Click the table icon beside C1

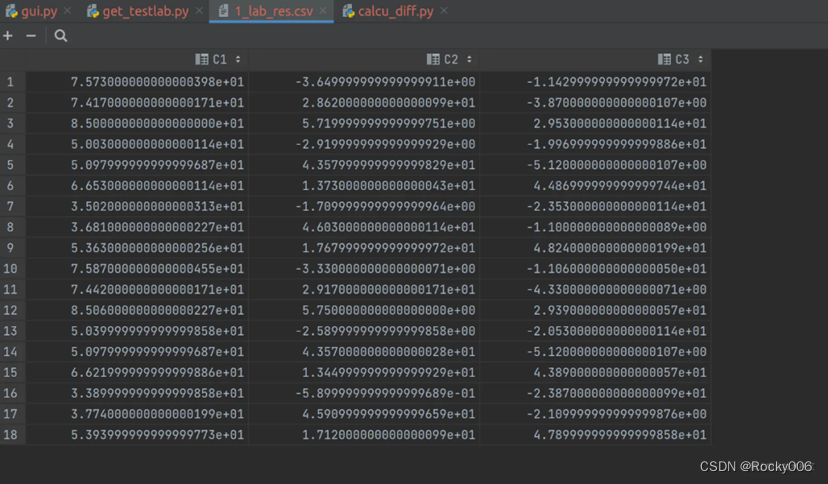pyautogui.click(x=202, y=60)
